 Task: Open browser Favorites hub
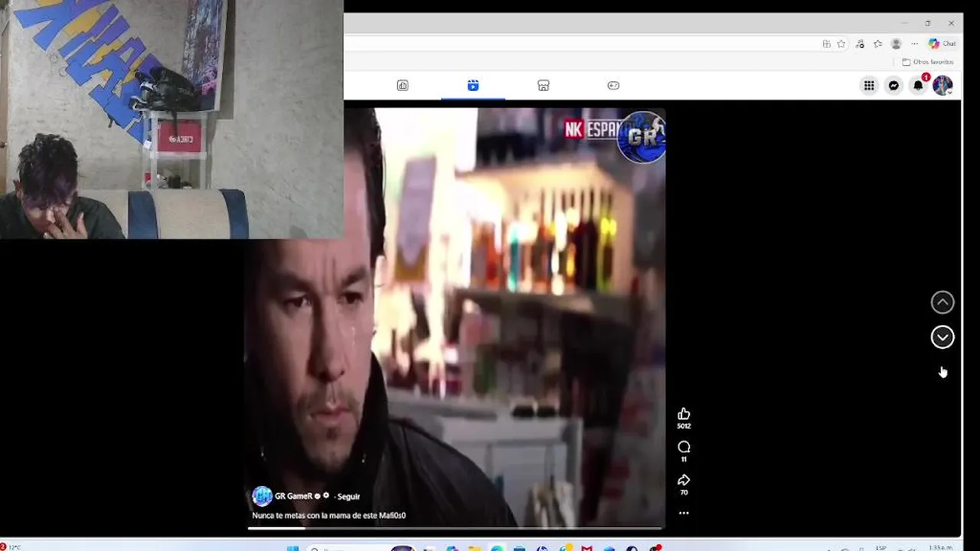pyautogui.click(x=877, y=44)
